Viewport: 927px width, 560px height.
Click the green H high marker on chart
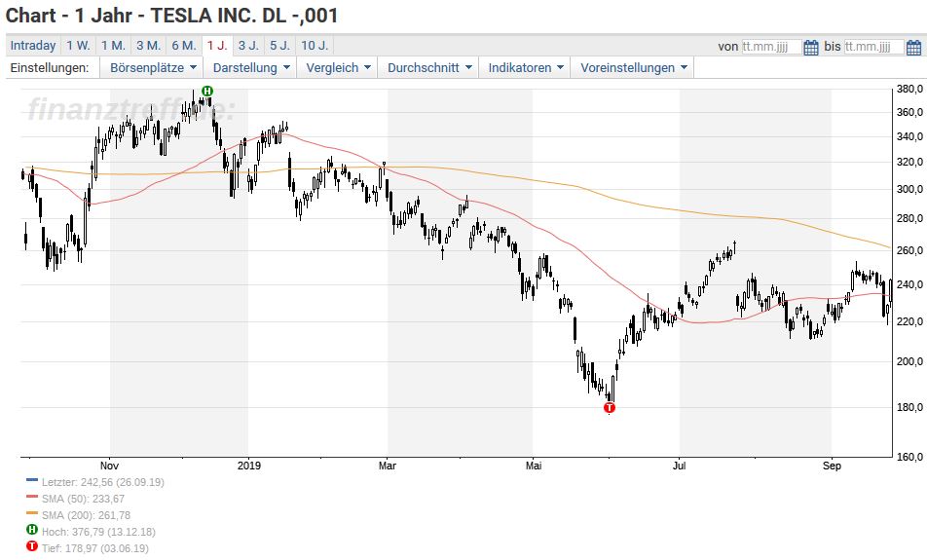pyautogui.click(x=206, y=92)
